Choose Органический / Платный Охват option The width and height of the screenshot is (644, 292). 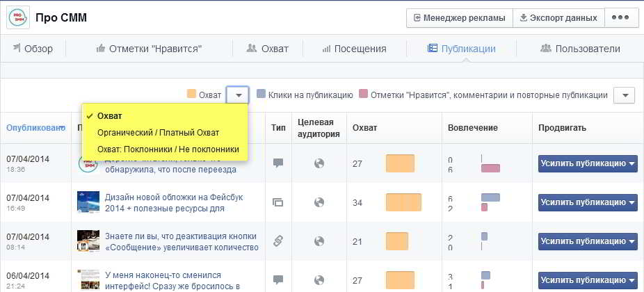click(x=158, y=133)
